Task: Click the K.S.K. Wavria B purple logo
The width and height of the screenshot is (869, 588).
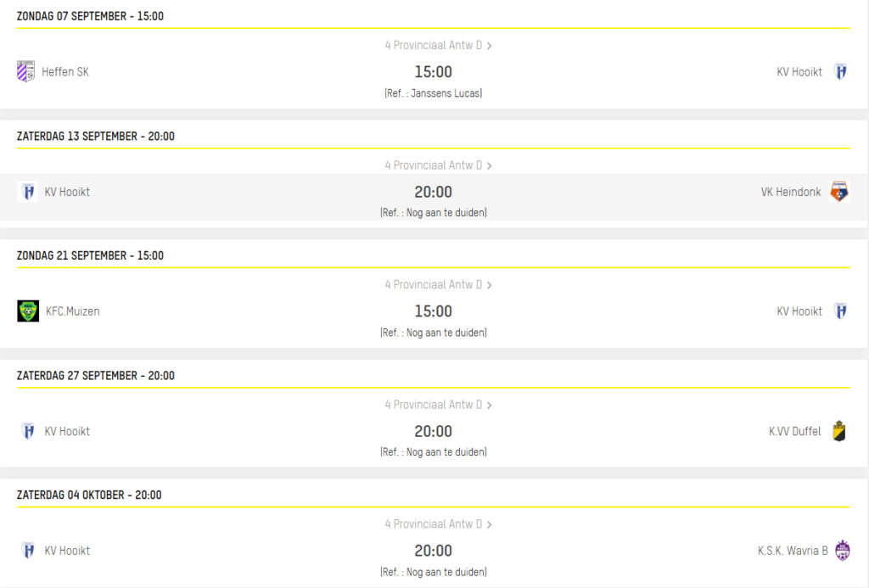Action: click(843, 551)
